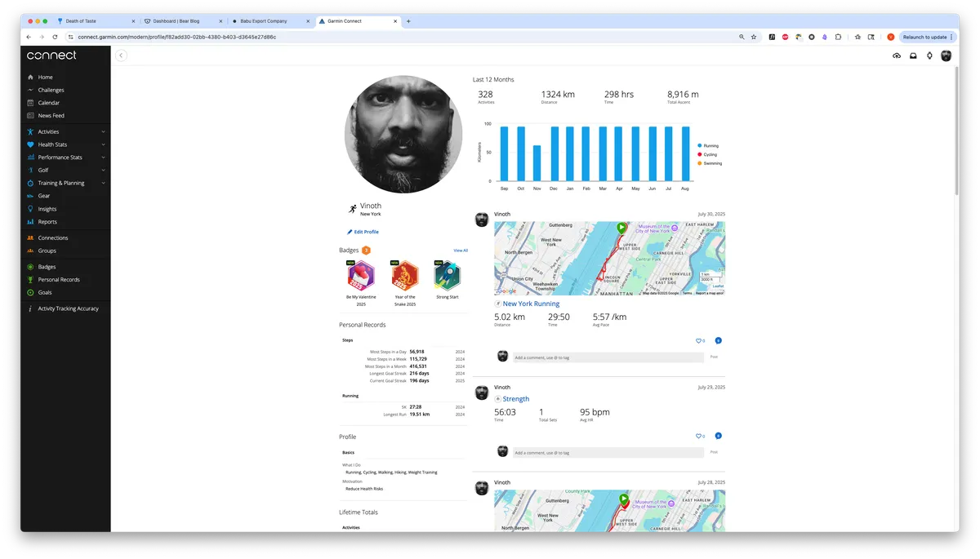Expand the Activities sidebar menu
The image size is (980, 559).
point(65,131)
